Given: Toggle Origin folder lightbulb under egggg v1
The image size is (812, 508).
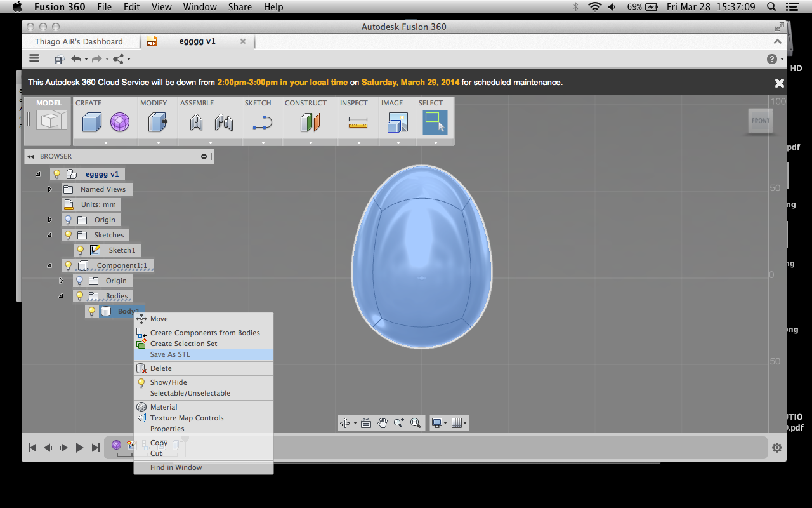Looking at the screenshot, I should [68, 220].
